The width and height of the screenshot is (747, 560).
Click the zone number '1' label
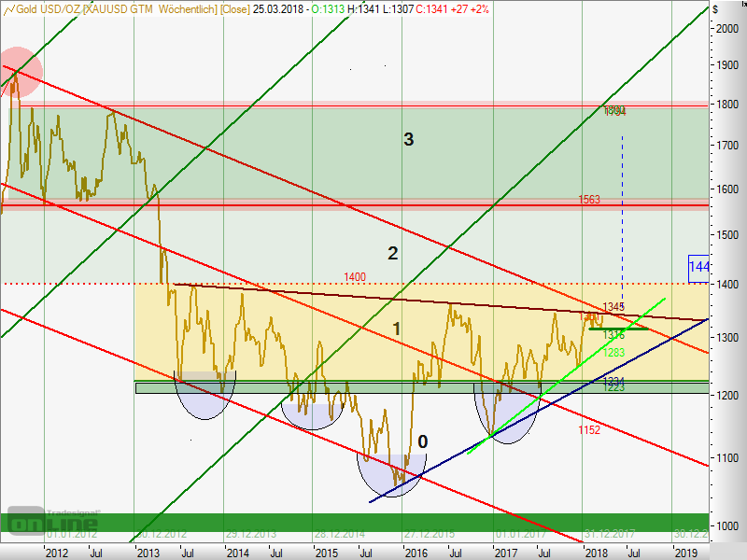(396, 329)
